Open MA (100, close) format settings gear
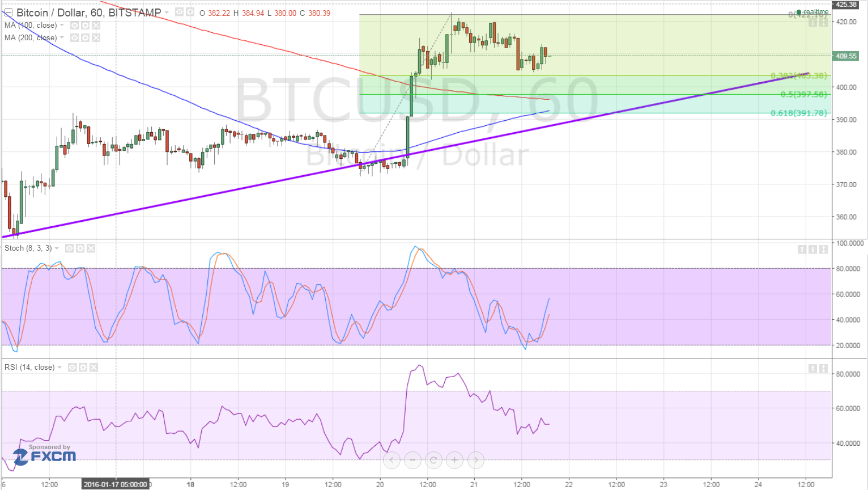Image resolution: width=868 pixels, height=490 pixels. (x=85, y=26)
